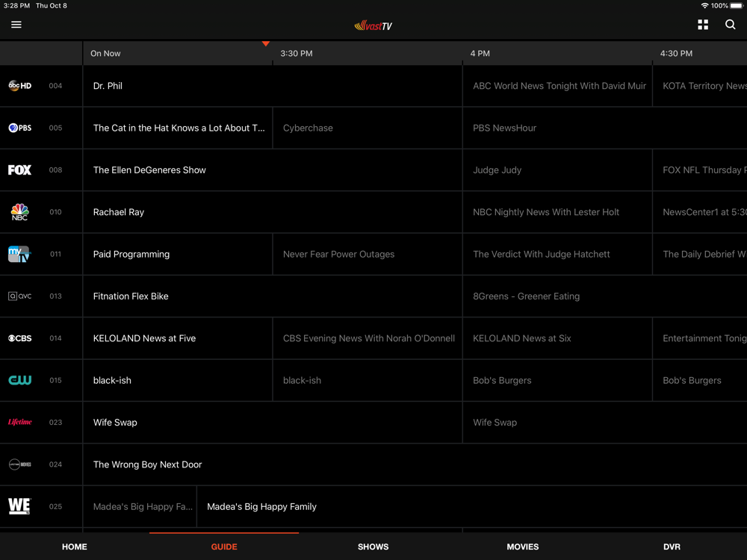Open Judge Judy program
The height and width of the screenshot is (560, 747).
pyautogui.click(x=557, y=170)
